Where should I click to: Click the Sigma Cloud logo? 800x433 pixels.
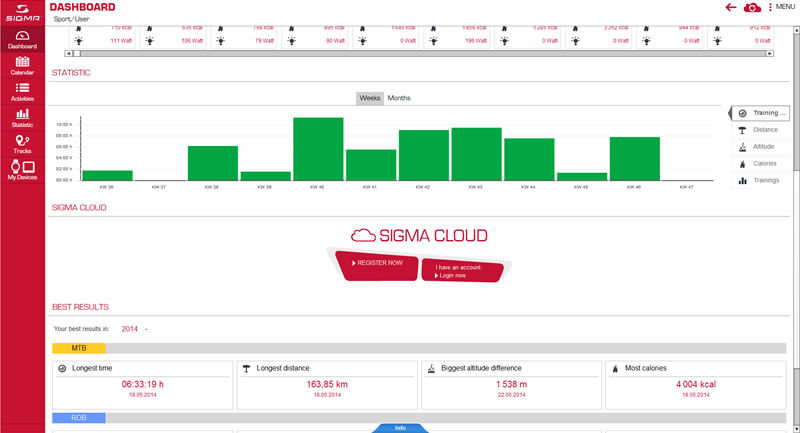[x=419, y=235]
